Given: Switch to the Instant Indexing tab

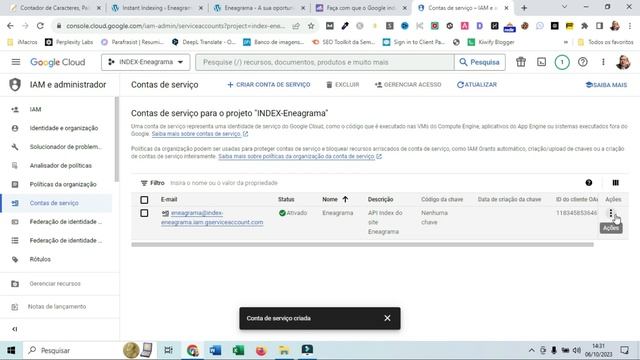Looking at the screenshot, I should click(157, 8).
